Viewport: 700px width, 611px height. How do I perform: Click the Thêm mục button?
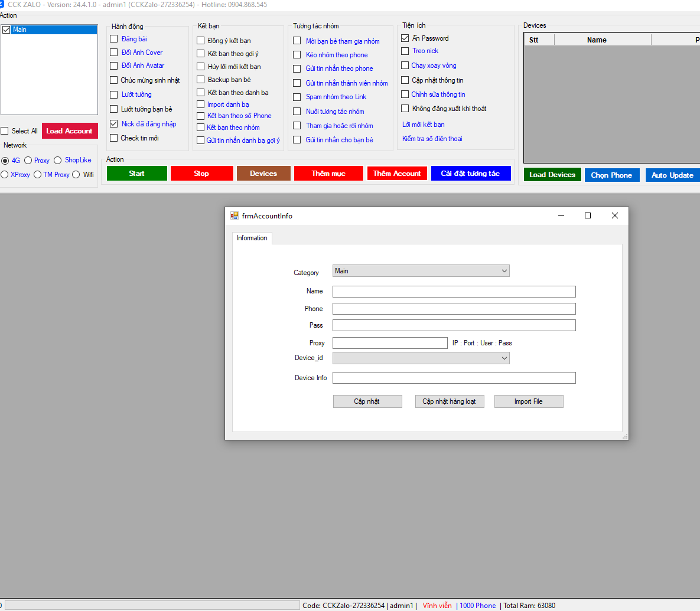(x=328, y=174)
